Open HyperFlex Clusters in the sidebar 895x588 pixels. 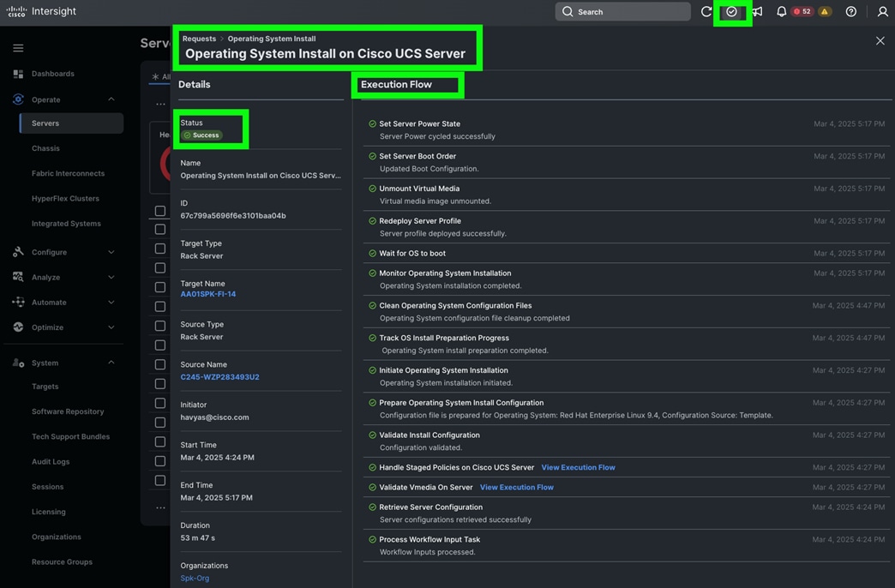point(65,199)
